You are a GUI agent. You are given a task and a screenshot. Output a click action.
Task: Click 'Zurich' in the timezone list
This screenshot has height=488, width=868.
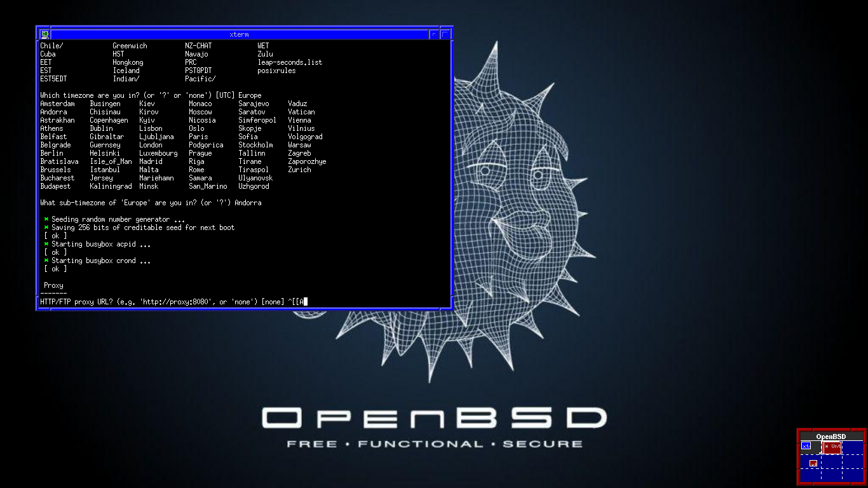[299, 170]
